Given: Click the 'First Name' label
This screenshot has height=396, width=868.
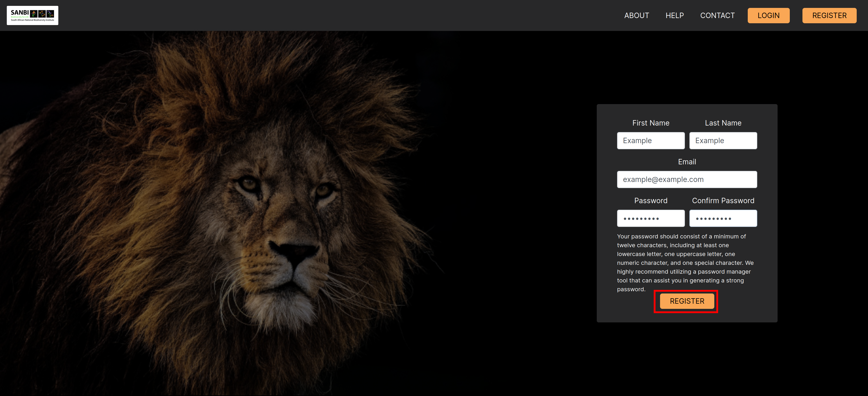Looking at the screenshot, I should click(x=650, y=123).
